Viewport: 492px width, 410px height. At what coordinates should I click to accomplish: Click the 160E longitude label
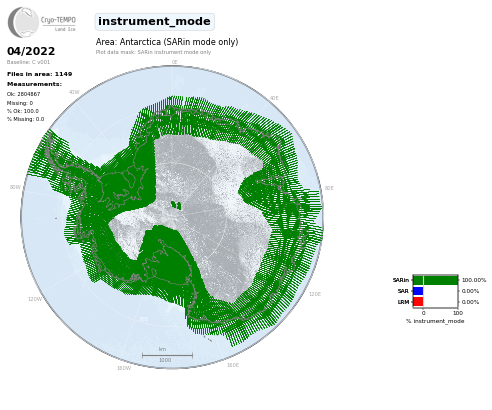pyautogui.click(x=233, y=365)
